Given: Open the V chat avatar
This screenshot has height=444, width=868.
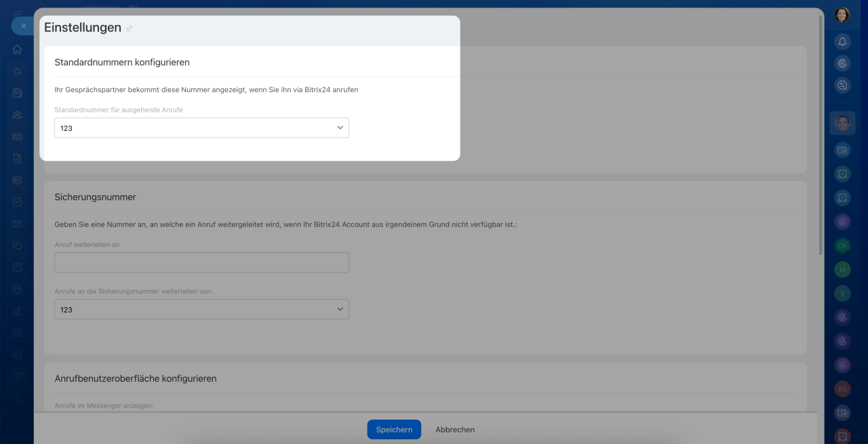Looking at the screenshot, I should pyautogui.click(x=842, y=294).
